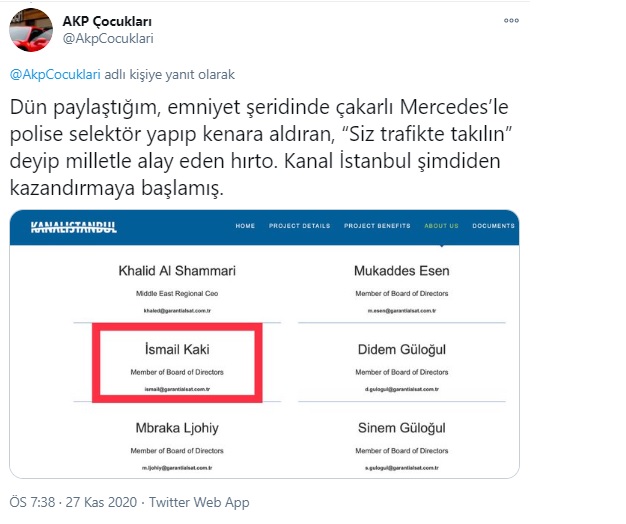Click the Sinem Güloğul board member name

coord(402,428)
